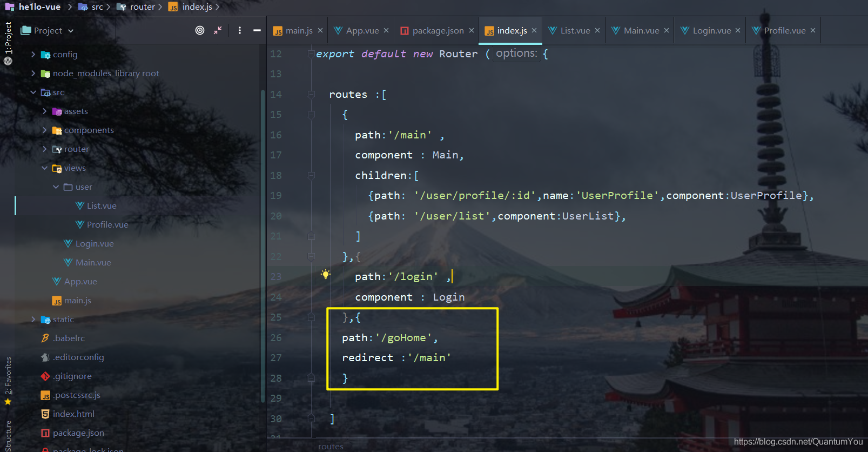Click router in the breadcrumb bar
Image resolution: width=868 pixels, height=452 pixels.
[142, 7]
